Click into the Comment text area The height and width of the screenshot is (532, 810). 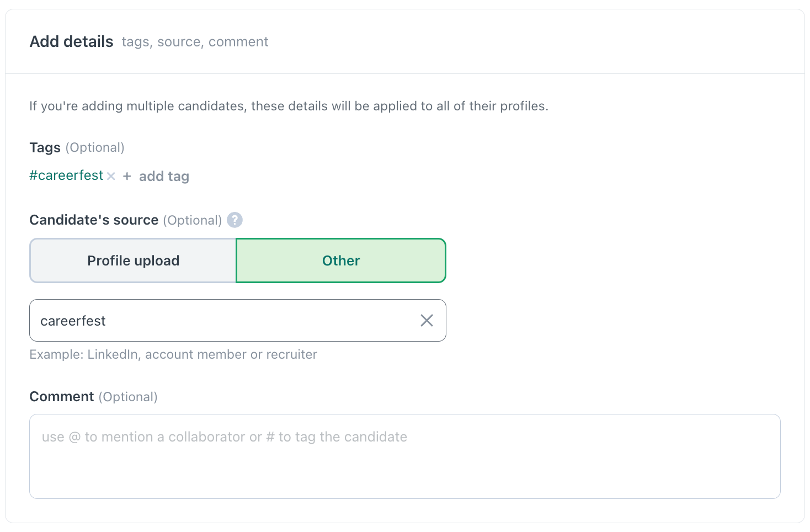point(405,456)
